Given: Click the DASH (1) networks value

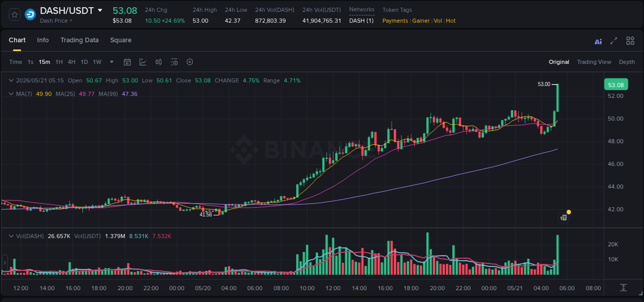Looking at the screenshot, I should click(361, 21).
